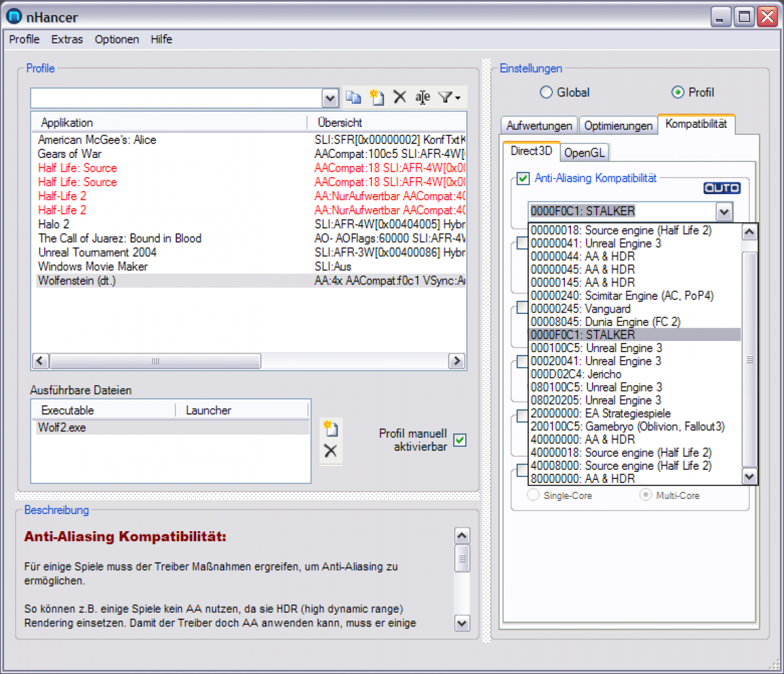Click the AUTO detection icon

(x=722, y=188)
